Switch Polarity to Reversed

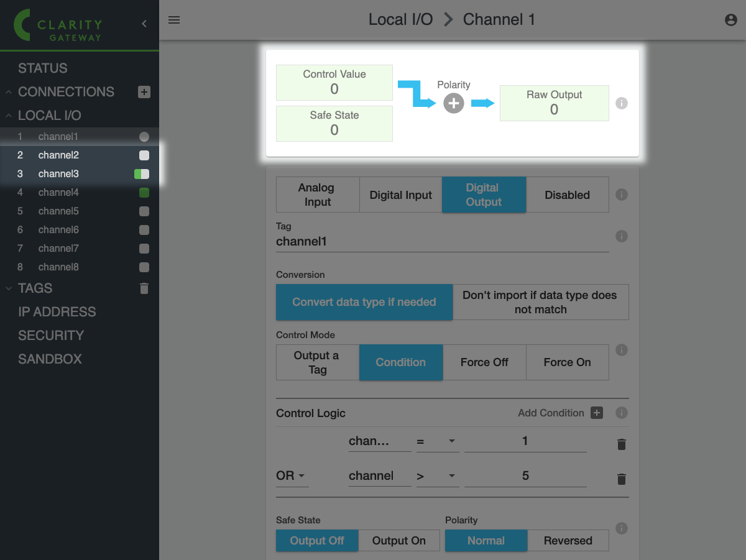click(568, 541)
